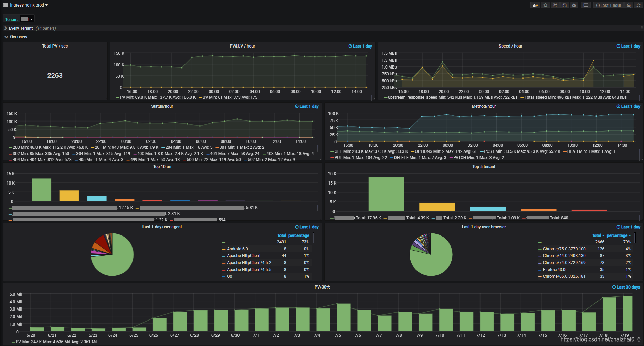Click the 2263 Total PV value
The height and width of the screenshot is (346, 644).
(x=55, y=75)
